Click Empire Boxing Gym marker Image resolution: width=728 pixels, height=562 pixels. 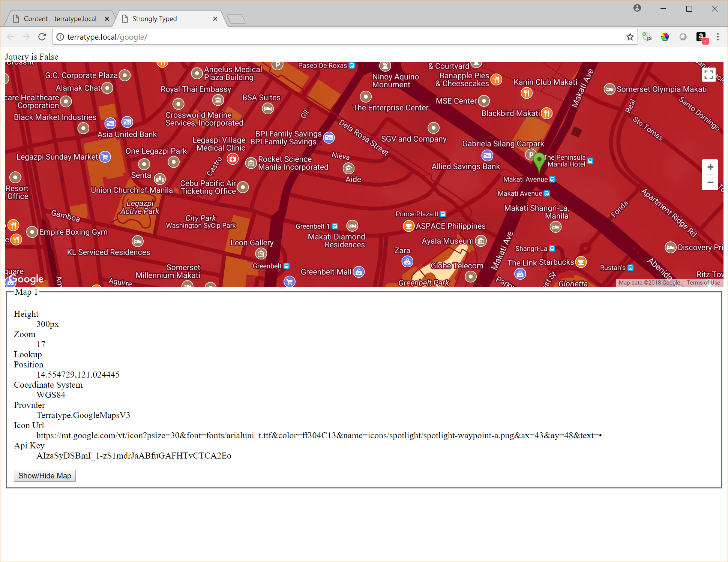[x=32, y=232]
